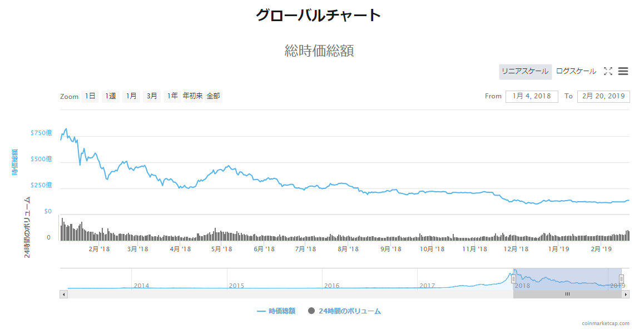Click the From date input field
This screenshot has width=644, height=334.
[532, 96]
